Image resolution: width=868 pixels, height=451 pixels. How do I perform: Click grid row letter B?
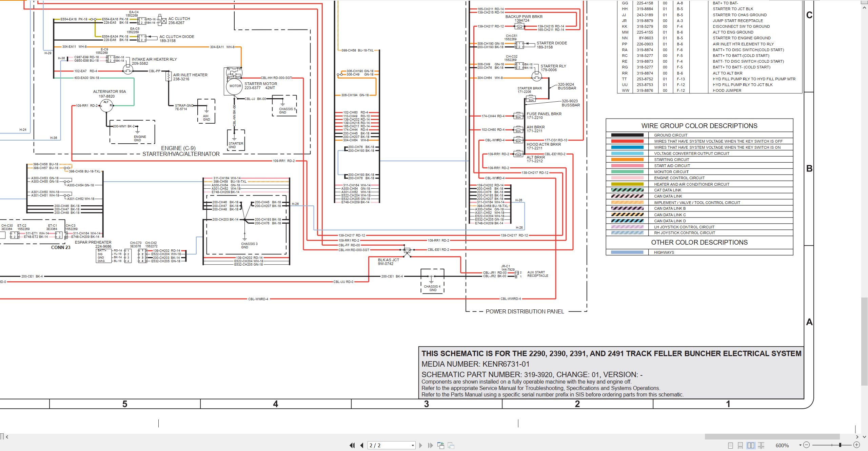pyautogui.click(x=809, y=168)
